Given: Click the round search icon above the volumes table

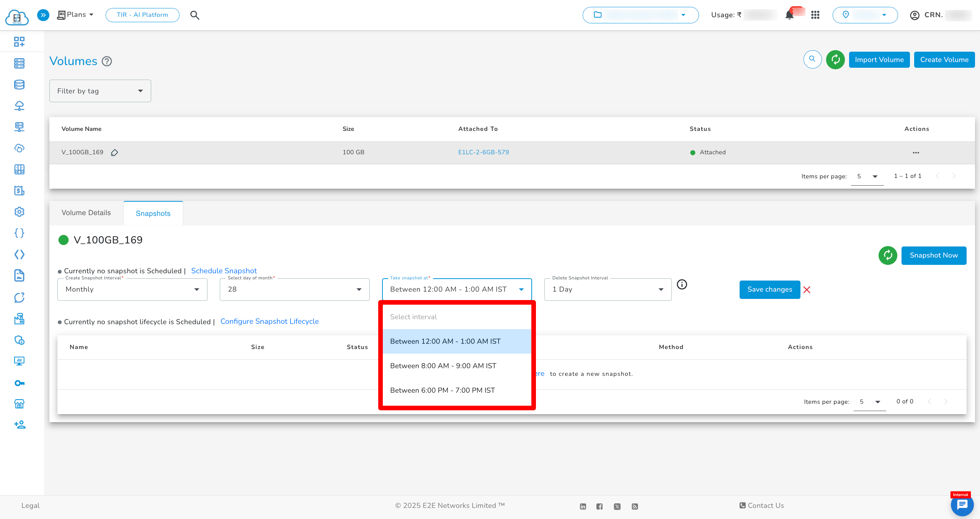Looking at the screenshot, I should click(x=812, y=59).
